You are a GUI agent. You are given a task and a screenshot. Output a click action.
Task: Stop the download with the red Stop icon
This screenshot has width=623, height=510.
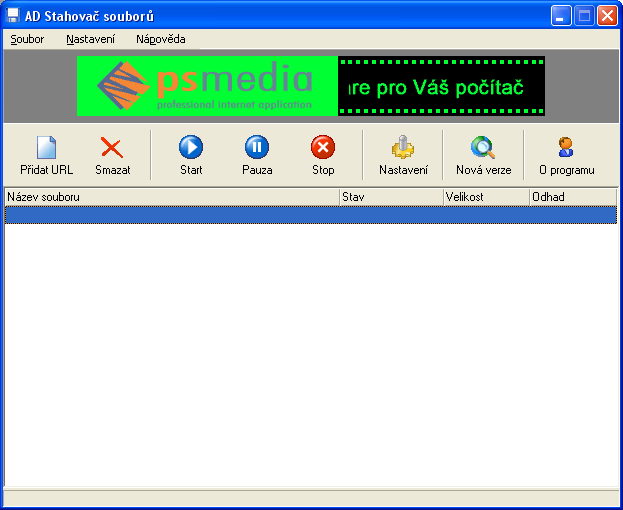pos(323,147)
